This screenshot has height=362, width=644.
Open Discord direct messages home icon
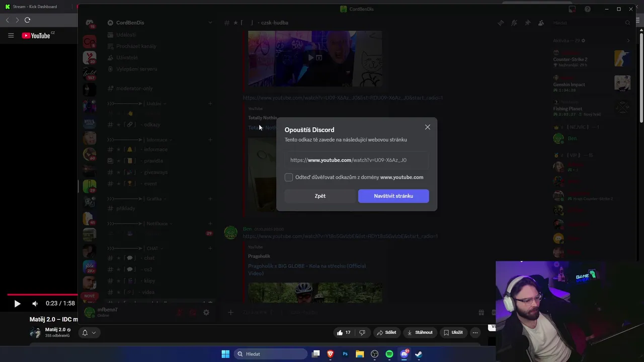(90, 23)
